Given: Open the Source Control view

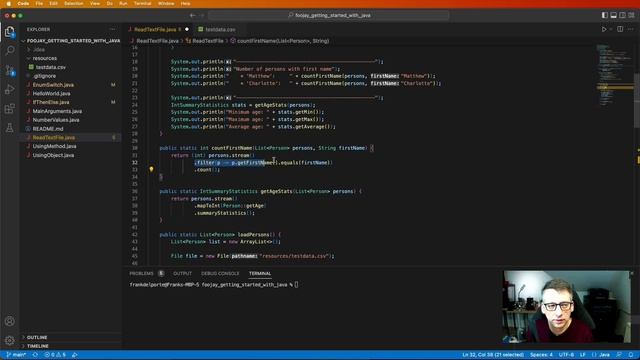Looking at the screenshot, I should pos(9,70).
